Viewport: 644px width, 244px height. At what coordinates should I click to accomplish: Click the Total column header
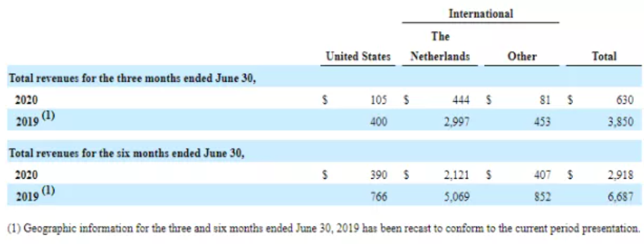tap(604, 56)
